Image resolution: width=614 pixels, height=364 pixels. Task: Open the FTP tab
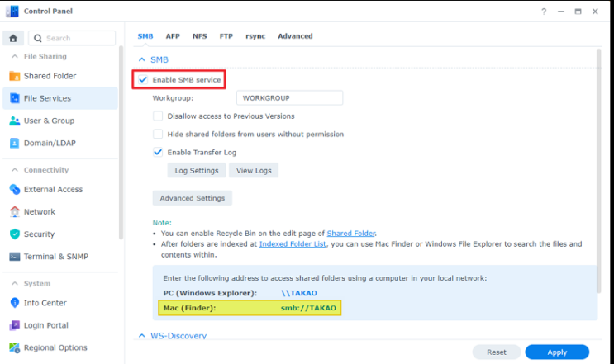point(226,36)
